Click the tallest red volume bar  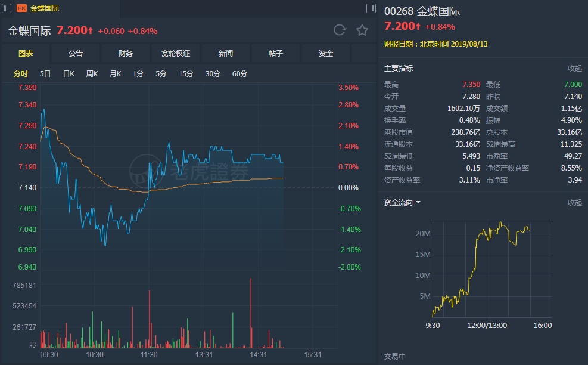pos(251,313)
